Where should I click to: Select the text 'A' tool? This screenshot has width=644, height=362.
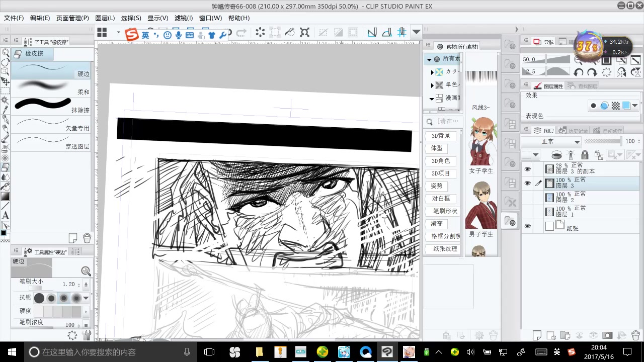[x=5, y=215]
